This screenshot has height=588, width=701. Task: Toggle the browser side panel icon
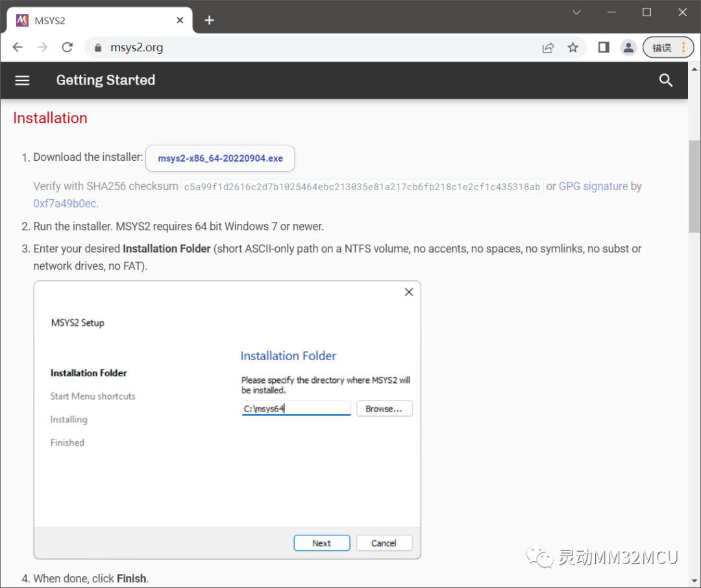click(604, 47)
